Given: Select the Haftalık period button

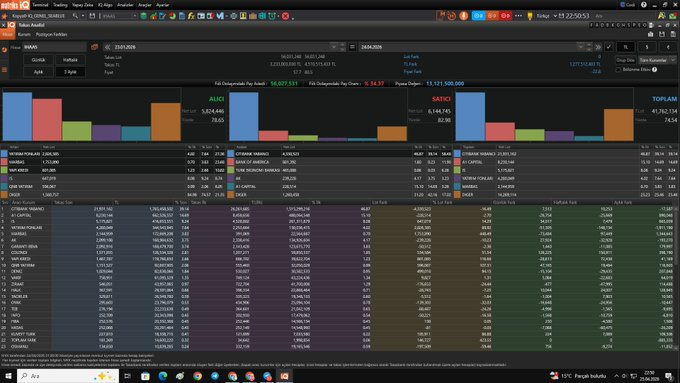Looking at the screenshot, I should pos(70,60).
